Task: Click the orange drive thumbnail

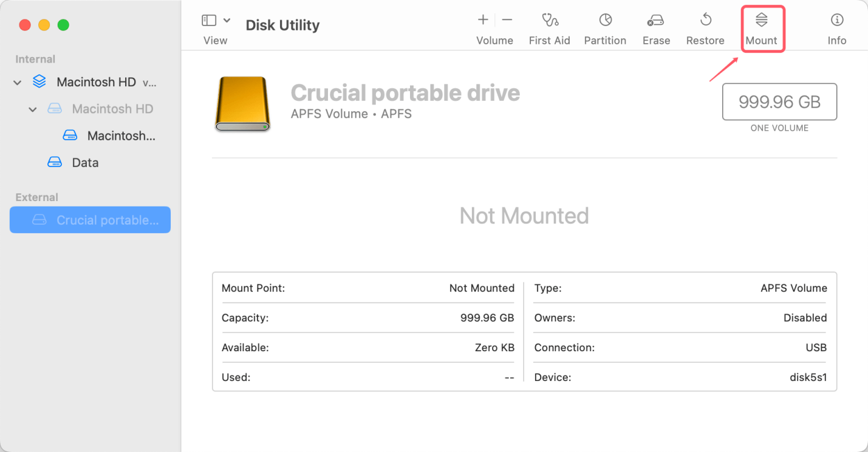Action: pos(242,103)
